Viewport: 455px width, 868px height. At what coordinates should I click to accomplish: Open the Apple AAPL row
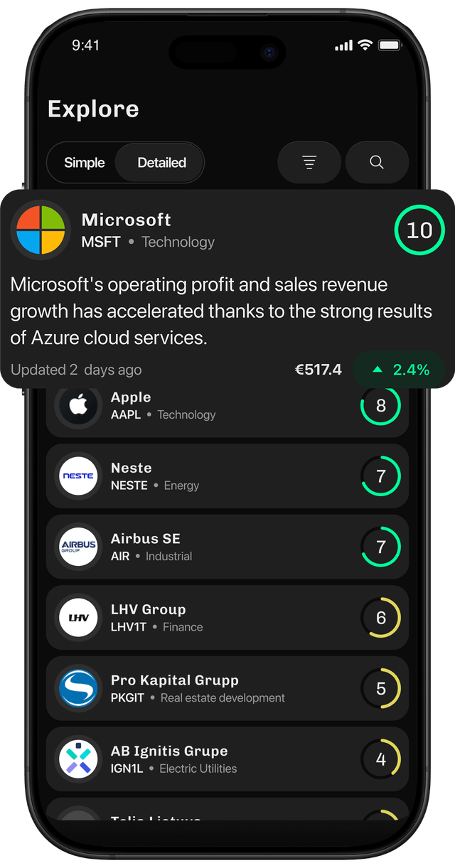(227, 405)
